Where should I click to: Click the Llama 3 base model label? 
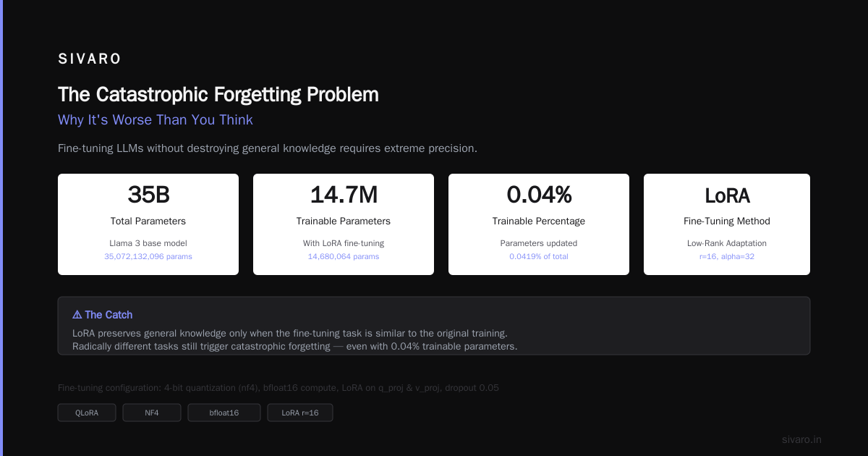tap(148, 243)
